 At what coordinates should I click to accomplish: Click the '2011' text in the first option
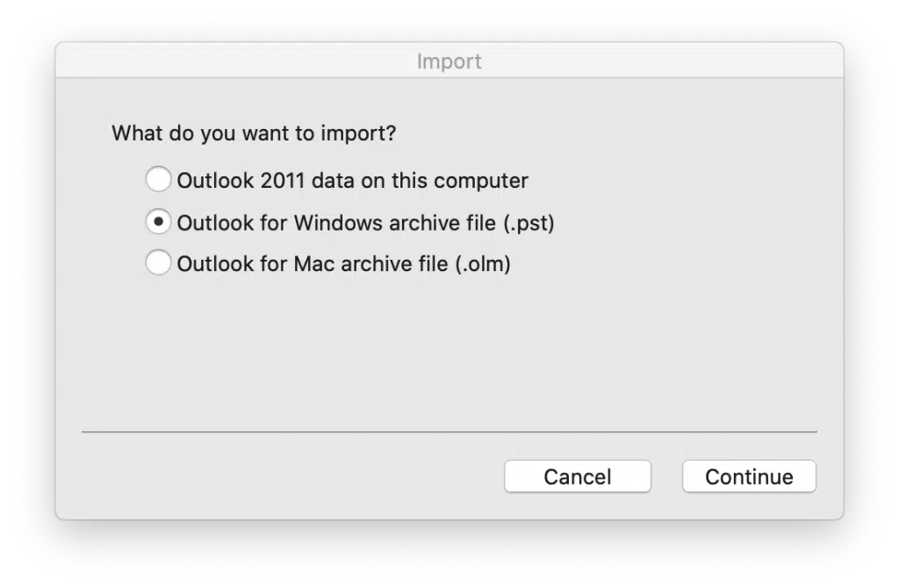[282, 181]
